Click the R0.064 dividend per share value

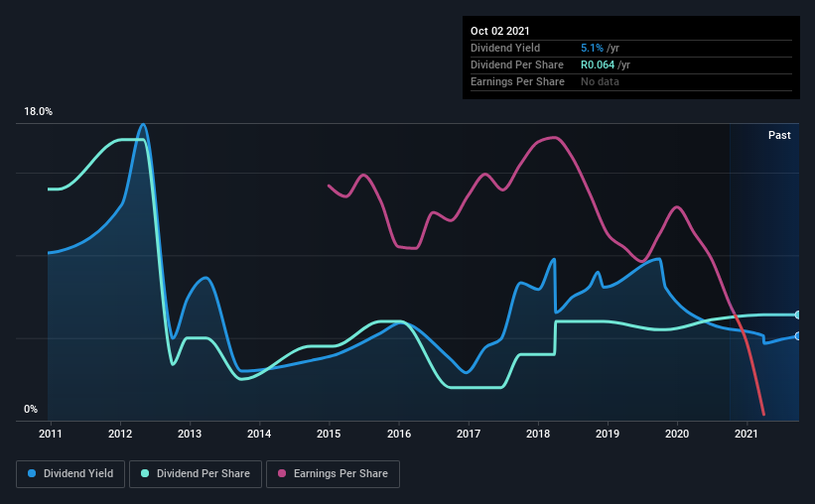tap(598, 64)
